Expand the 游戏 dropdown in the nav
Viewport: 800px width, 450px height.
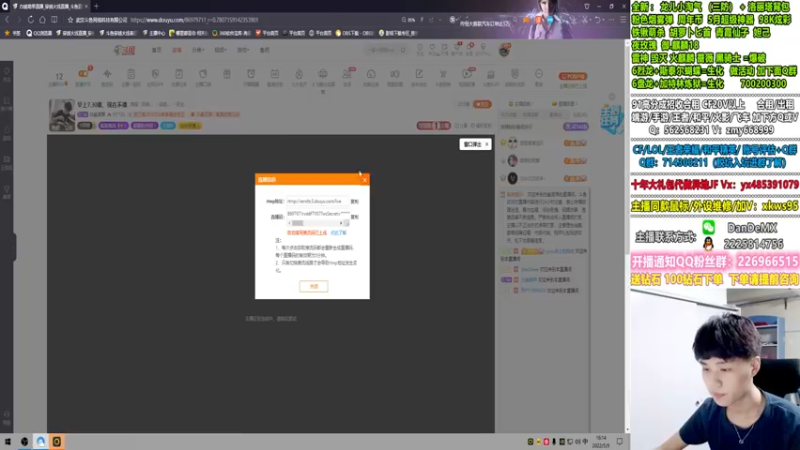pyautogui.click(x=243, y=50)
